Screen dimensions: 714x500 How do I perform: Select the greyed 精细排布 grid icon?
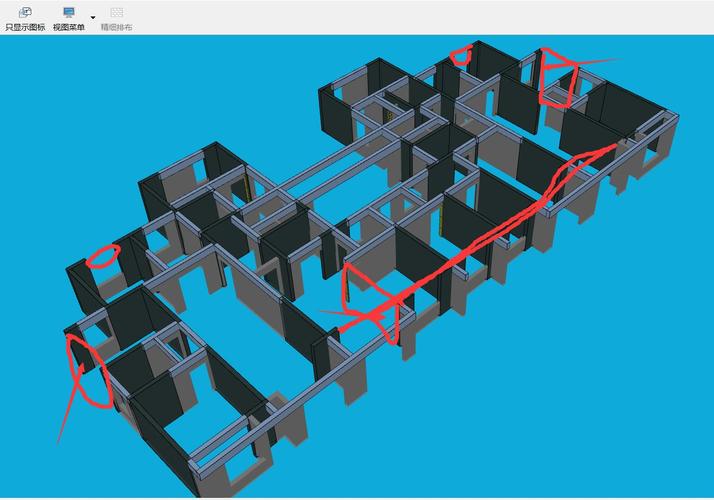117,12
